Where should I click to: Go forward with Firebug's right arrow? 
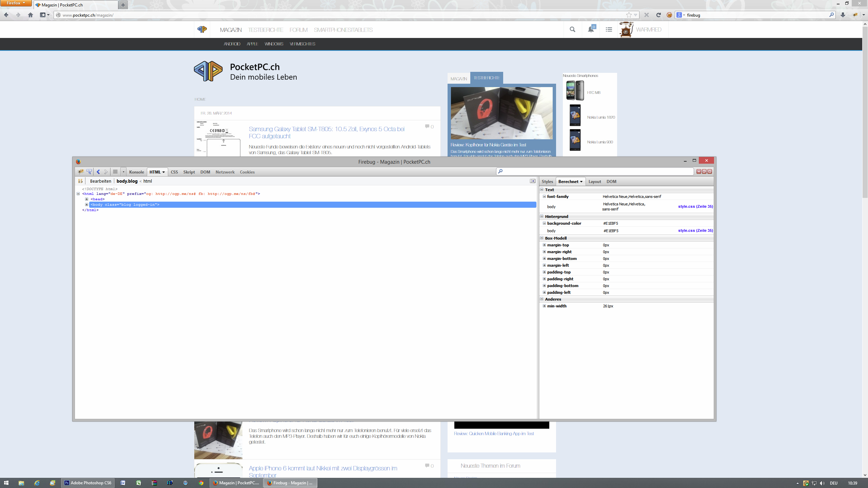tap(106, 172)
